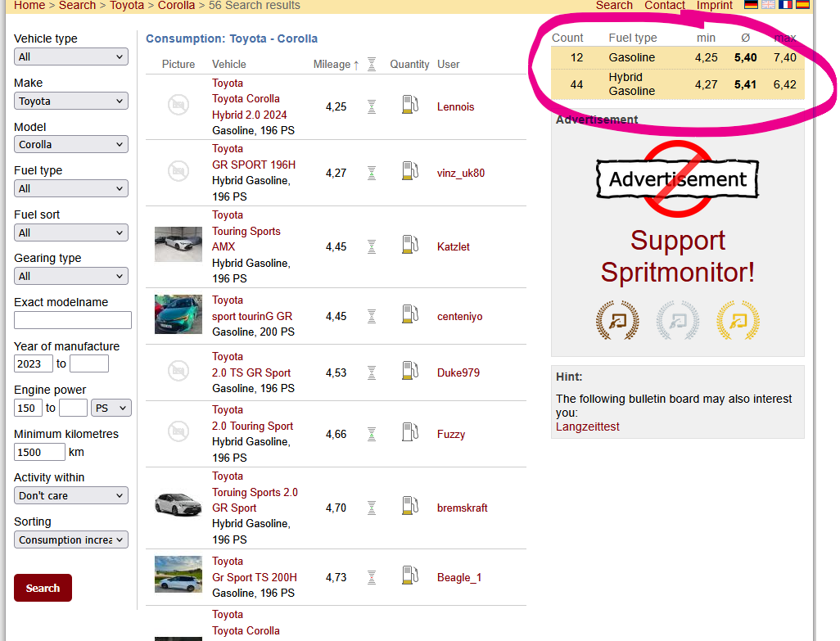Open the Make dropdown showing Toyota
The image size is (840, 641).
[x=71, y=102]
